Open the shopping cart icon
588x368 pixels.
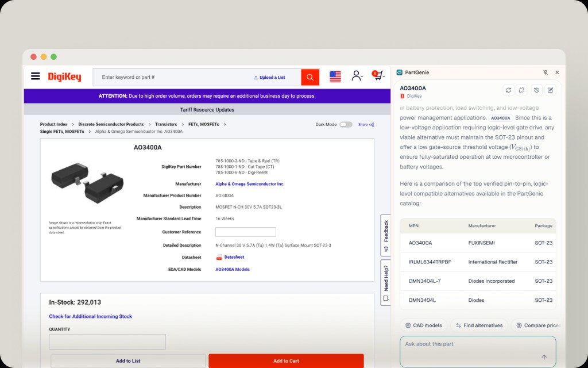[378, 75]
